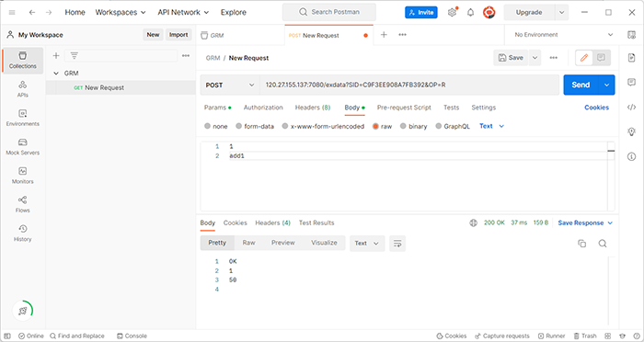Click the settings gear icon in header
The height and width of the screenshot is (342, 644).
click(x=452, y=12)
